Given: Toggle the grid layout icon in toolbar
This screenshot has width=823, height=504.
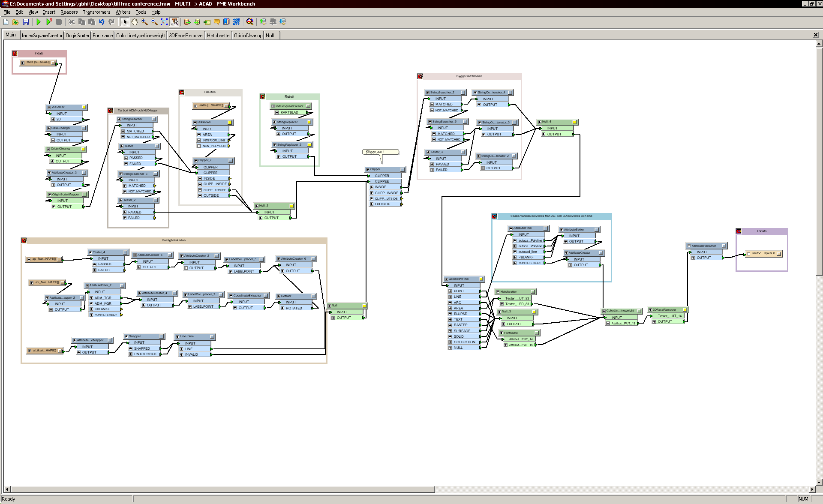Looking at the screenshot, I should 236,22.
